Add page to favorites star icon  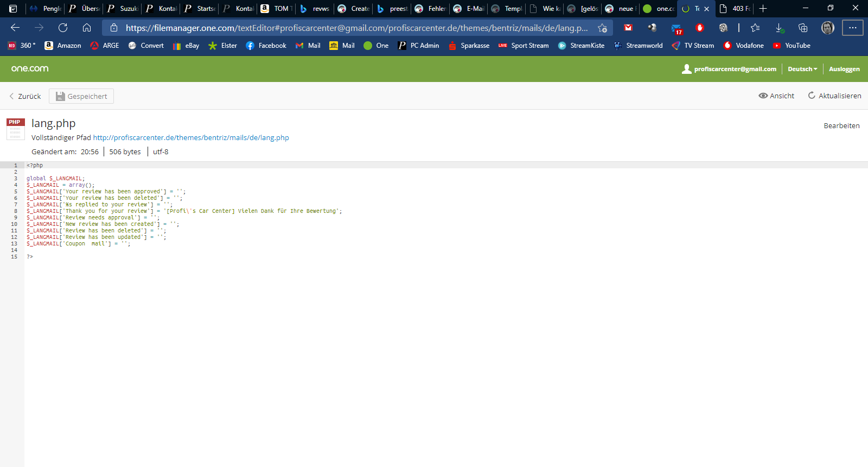(602, 28)
